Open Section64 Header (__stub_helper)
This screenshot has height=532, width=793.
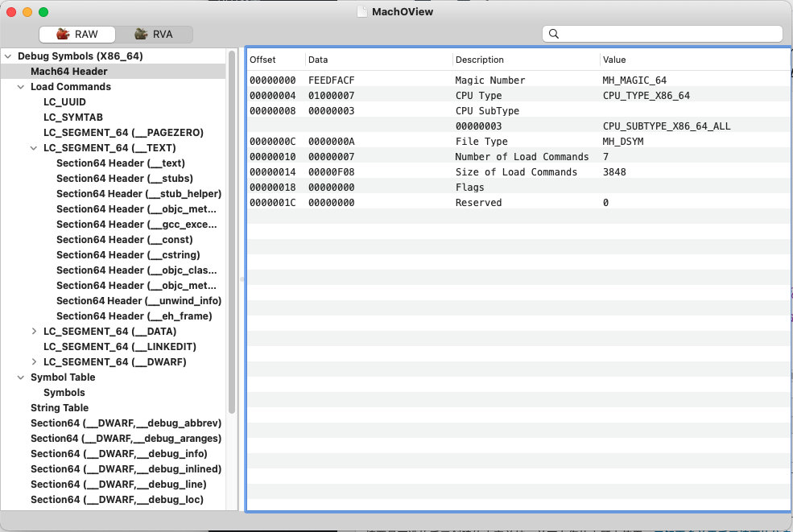pos(139,194)
